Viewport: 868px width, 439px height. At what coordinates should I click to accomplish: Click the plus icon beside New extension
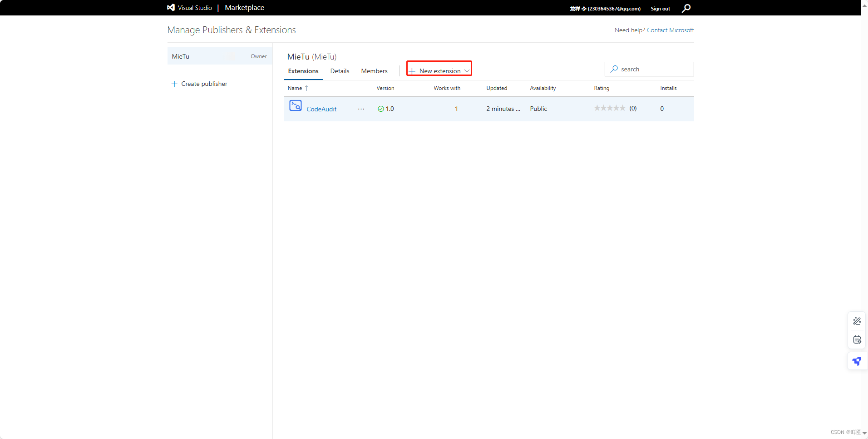412,71
